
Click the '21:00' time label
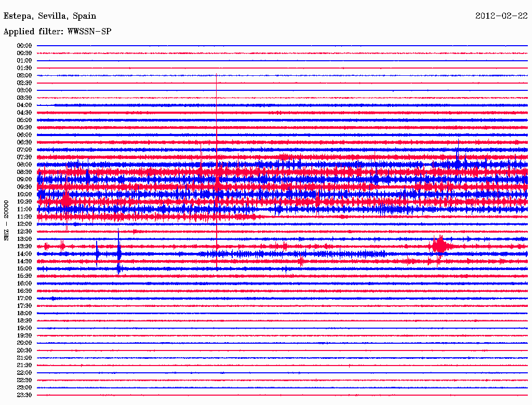point(24,358)
